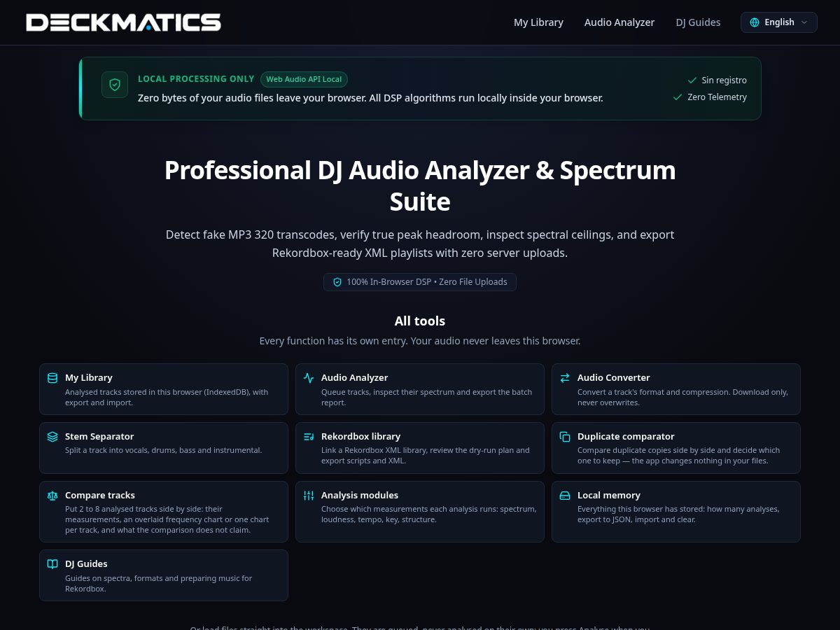Open the Analysis modules card title
Image resolution: width=840 pixels, height=630 pixels.
(x=360, y=495)
